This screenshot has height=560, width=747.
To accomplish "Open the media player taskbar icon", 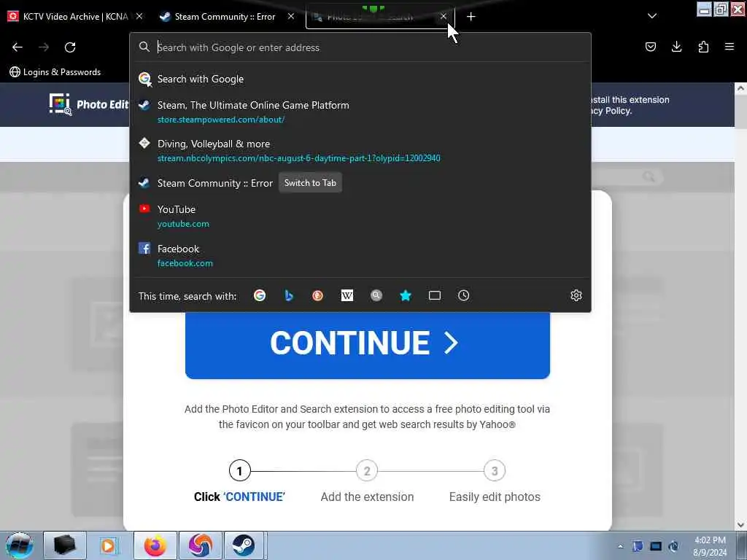I will [x=108, y=545].
